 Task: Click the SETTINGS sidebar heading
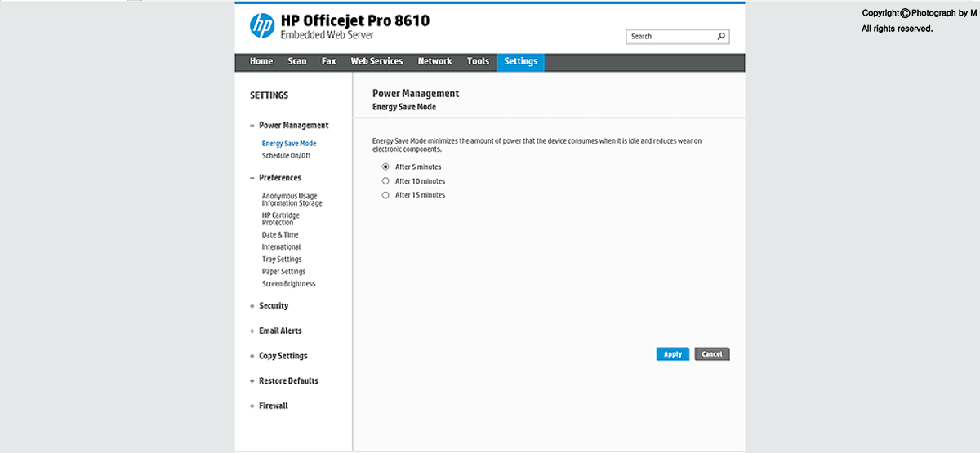tap(269, 95)
